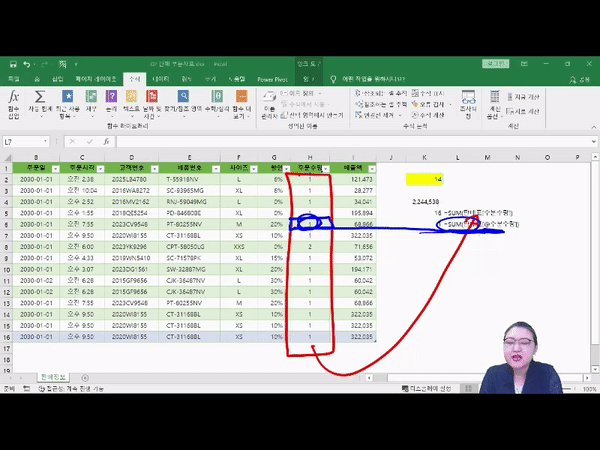Open the 주문일 column filter dropdown
Screen dimensions: 600x450
point(57,168)
